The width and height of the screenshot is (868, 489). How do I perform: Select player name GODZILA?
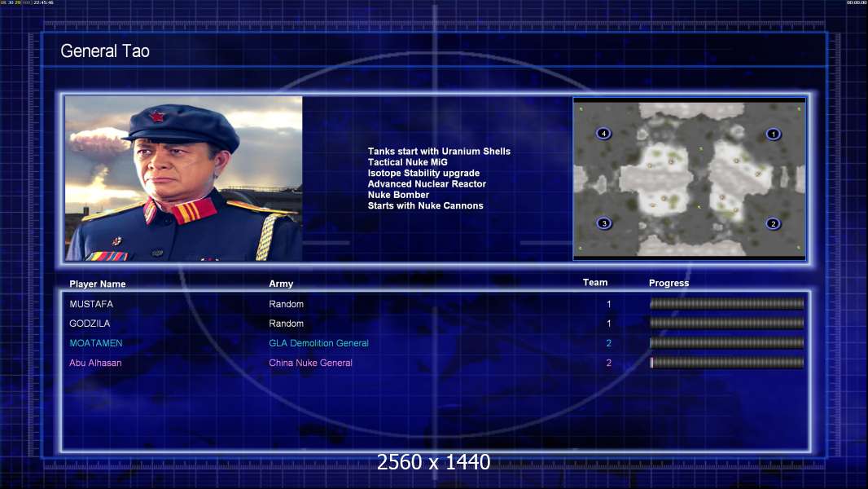[90, 324]
